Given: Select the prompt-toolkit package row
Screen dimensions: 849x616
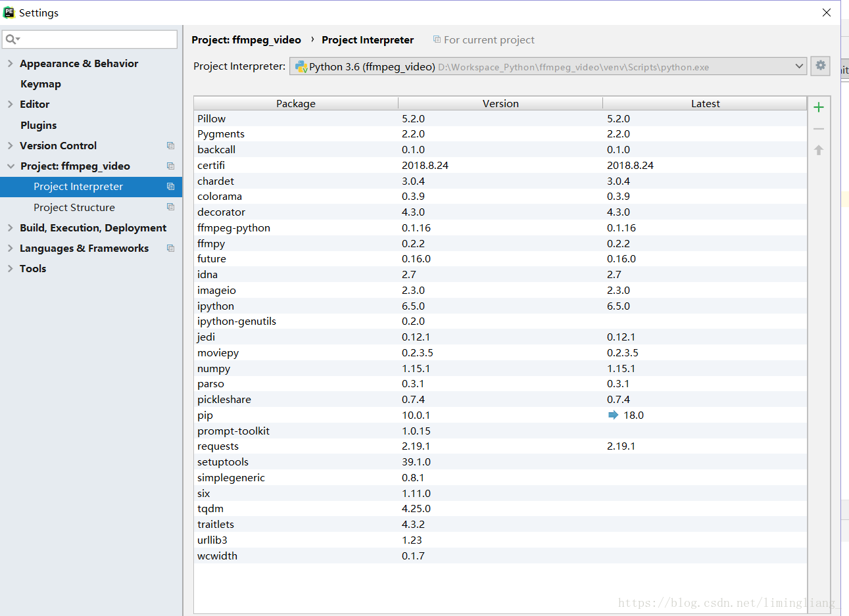Looking at the screenshot, I should (x=500, y=431).
